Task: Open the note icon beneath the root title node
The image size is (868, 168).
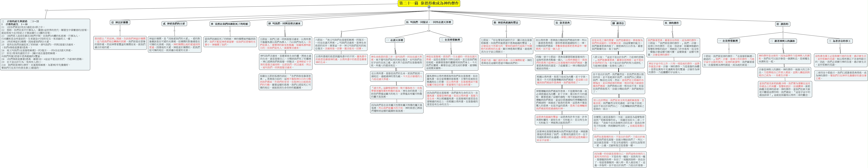Action: pyautogui.click(x=429, y=7)
